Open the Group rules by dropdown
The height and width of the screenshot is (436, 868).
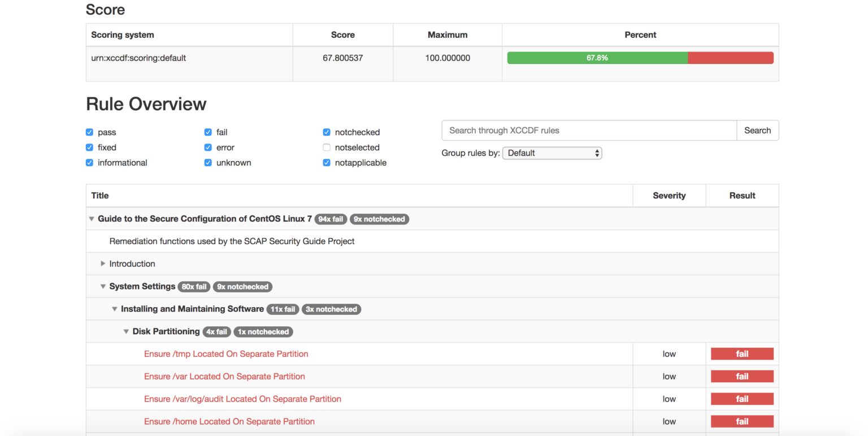(552, 153)
